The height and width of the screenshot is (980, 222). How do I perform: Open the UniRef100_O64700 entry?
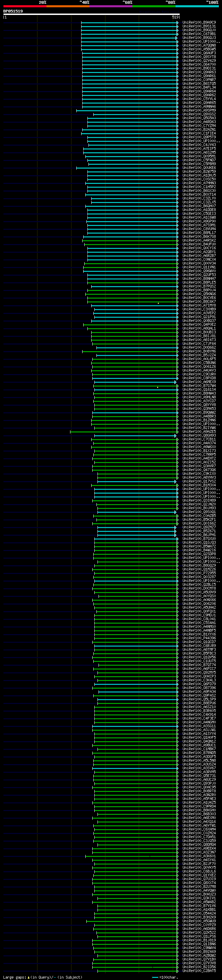[x=199, y=64]
